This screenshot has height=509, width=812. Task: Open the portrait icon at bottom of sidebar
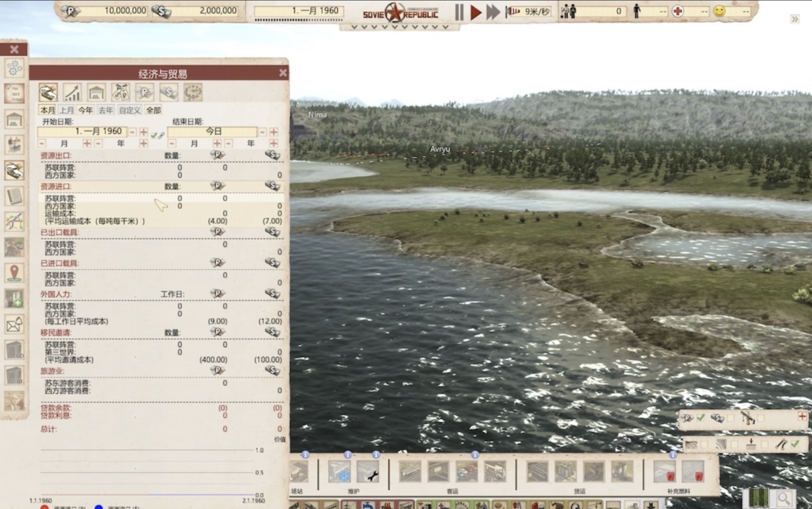point(14,401)
